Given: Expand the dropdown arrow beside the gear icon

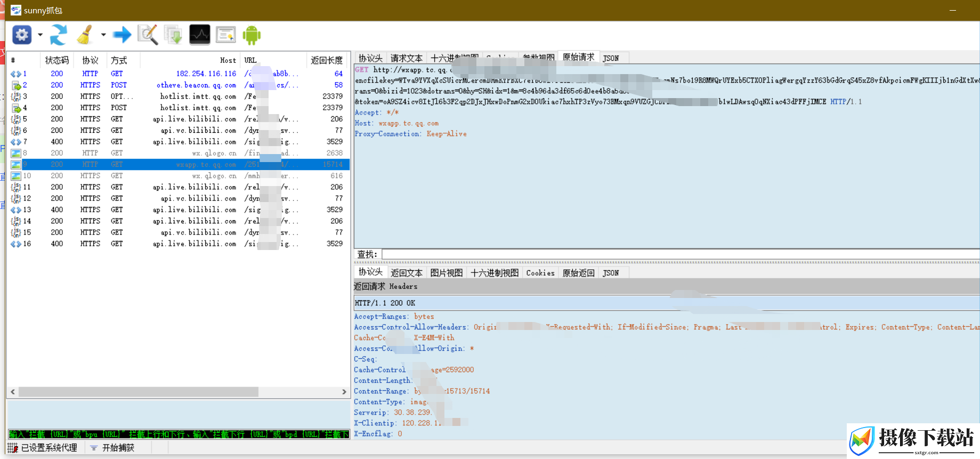Looking at the screenshot, I should coord(40,35).
